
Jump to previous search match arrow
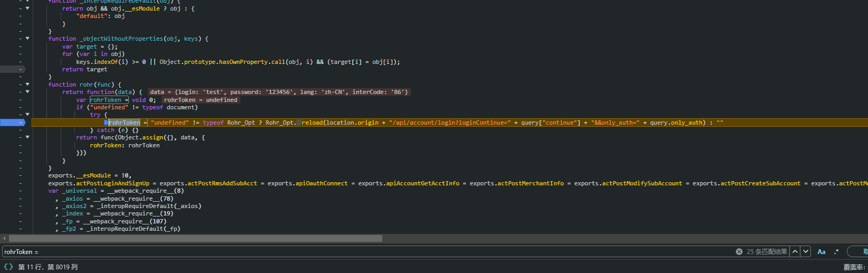pyautogui.click(x=795, y=252)
